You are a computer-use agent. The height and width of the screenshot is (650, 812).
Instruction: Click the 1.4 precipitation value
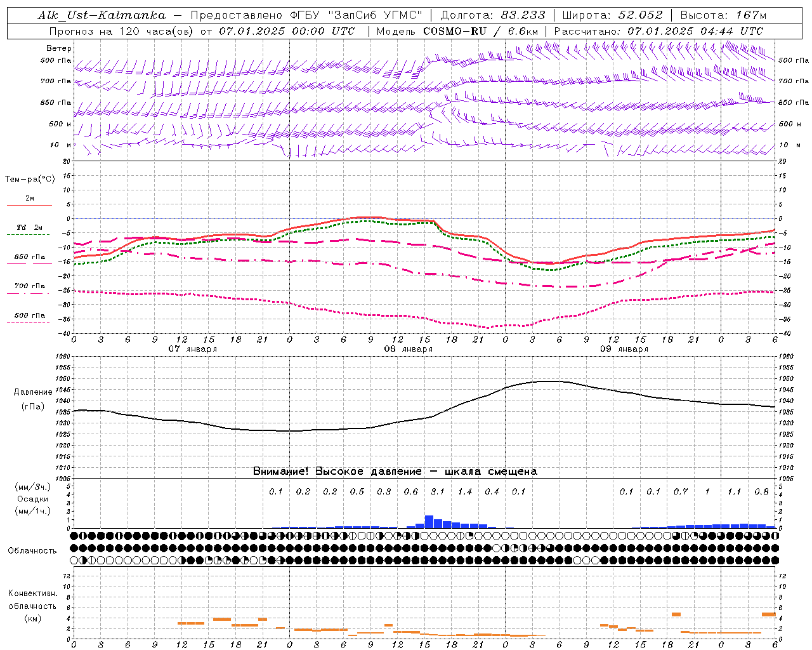point(465,491)
